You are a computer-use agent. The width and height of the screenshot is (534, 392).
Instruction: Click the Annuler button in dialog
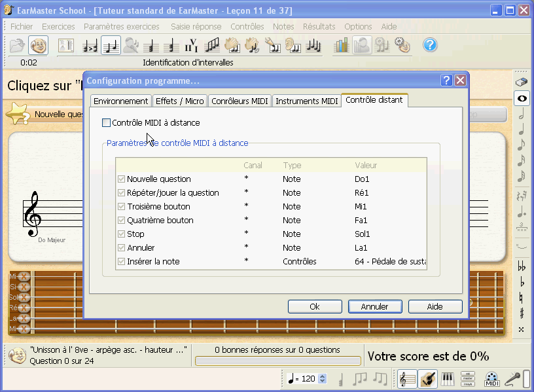(374, 306)
